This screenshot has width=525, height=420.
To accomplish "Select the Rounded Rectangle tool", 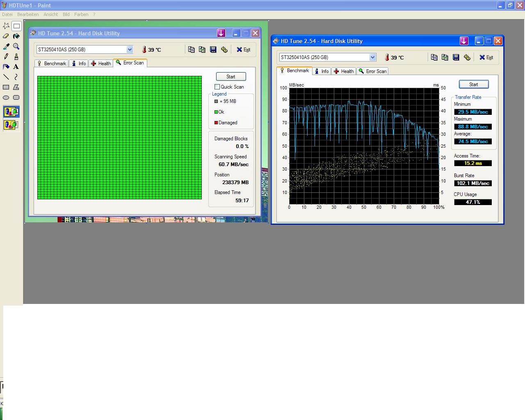I will click(16, 97).
